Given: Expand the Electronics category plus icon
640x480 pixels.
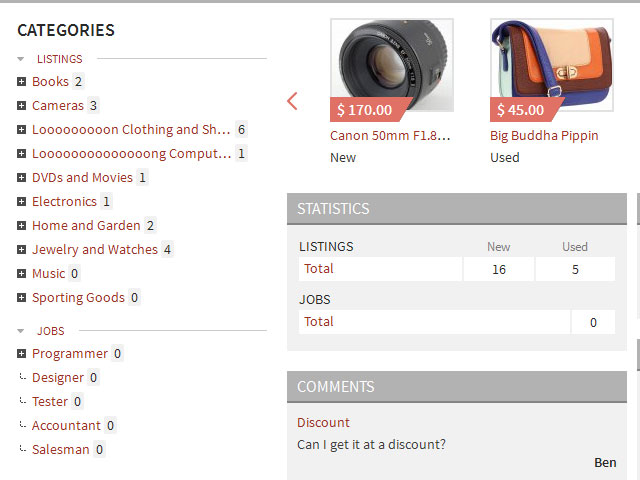Looking at the screenshot, I should pos(21,202).
